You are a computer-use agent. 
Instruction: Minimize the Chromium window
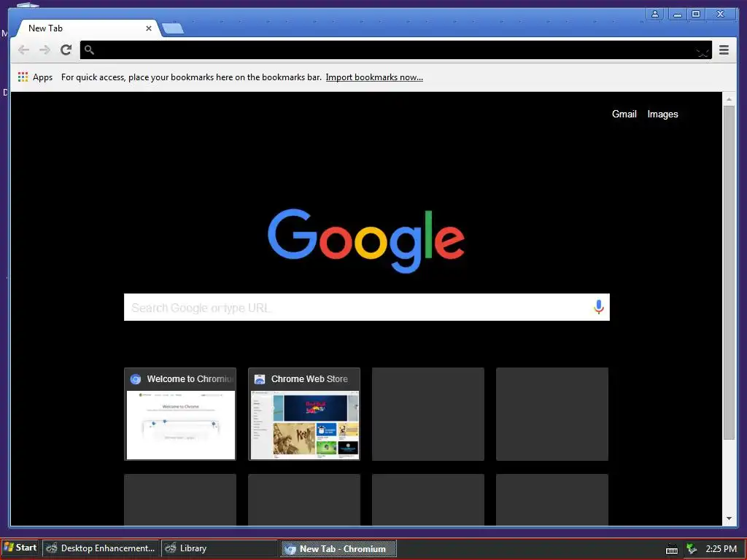tap(677, 14)
